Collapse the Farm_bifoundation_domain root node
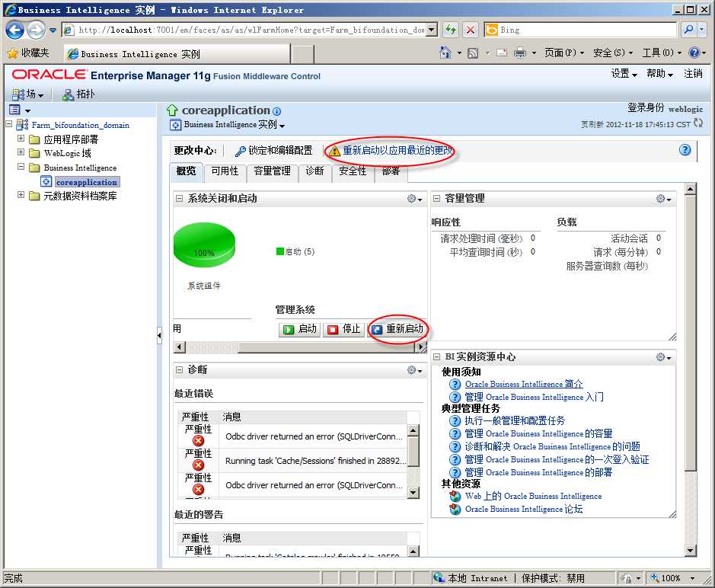 click(8, 123)
